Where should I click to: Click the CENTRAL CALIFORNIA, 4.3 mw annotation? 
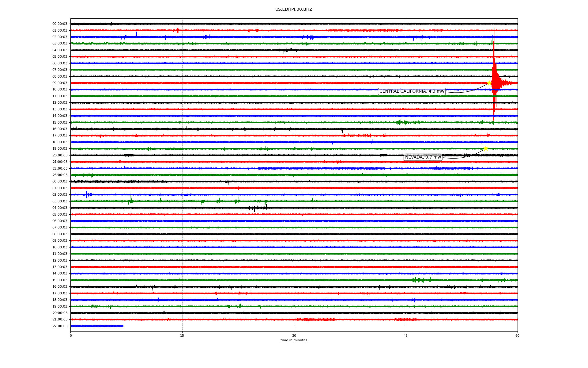(412, 91)
